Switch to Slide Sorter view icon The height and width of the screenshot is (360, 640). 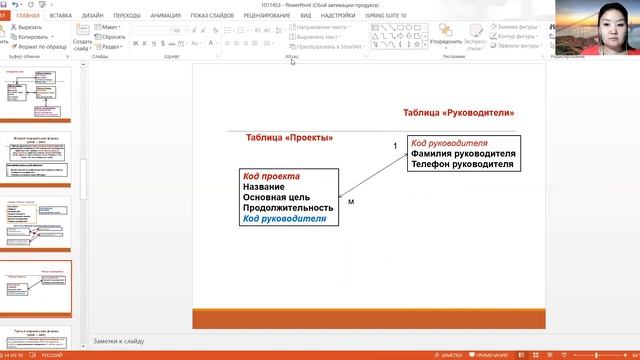[536, 355]
